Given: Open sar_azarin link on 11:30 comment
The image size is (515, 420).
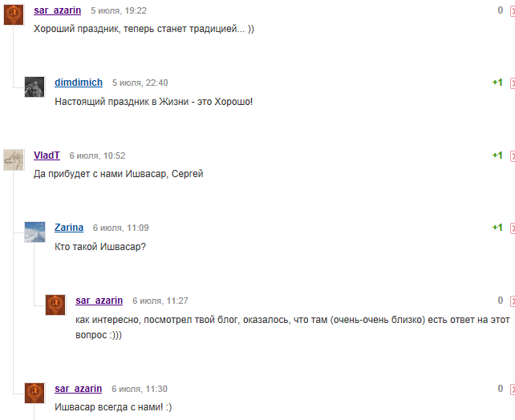Looking at the screenshot, I should (x=78, y=389).
